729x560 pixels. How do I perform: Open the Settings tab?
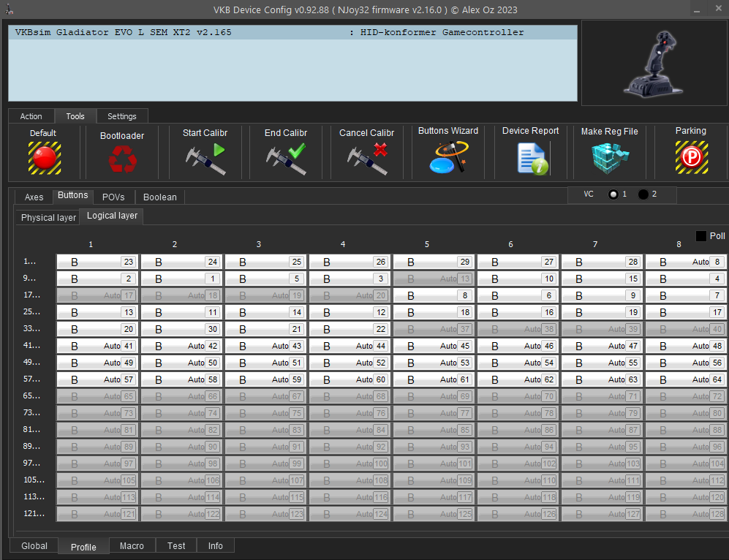coord(122,116)
